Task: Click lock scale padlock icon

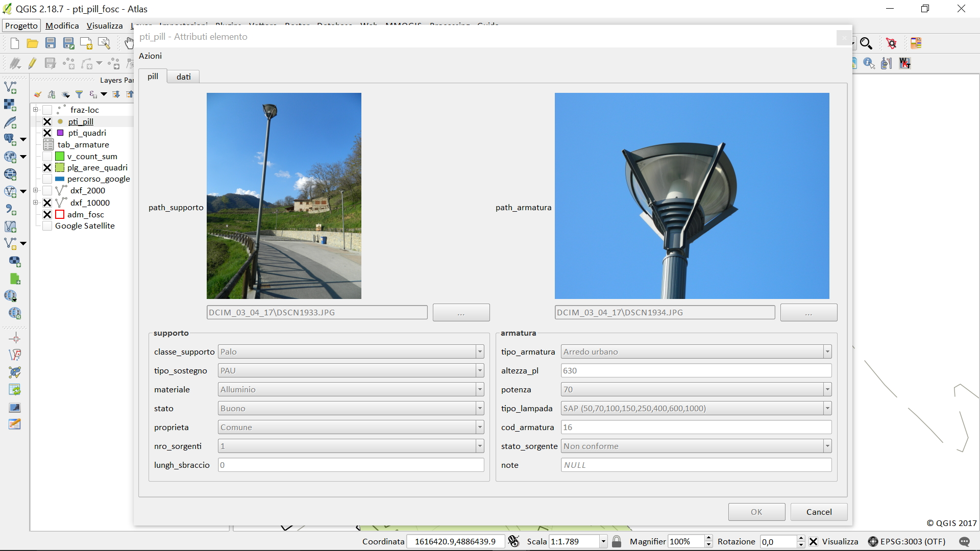Action: click(617, 541)
